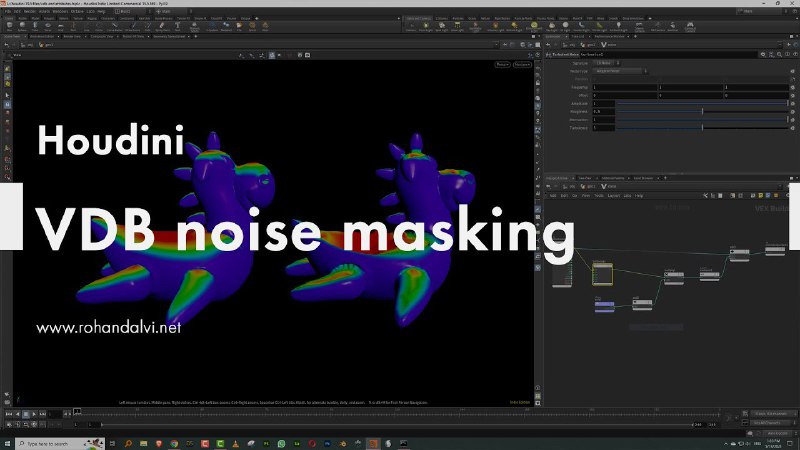Open the Signature dropdown
Screen dimensions: 800x450
607,63
